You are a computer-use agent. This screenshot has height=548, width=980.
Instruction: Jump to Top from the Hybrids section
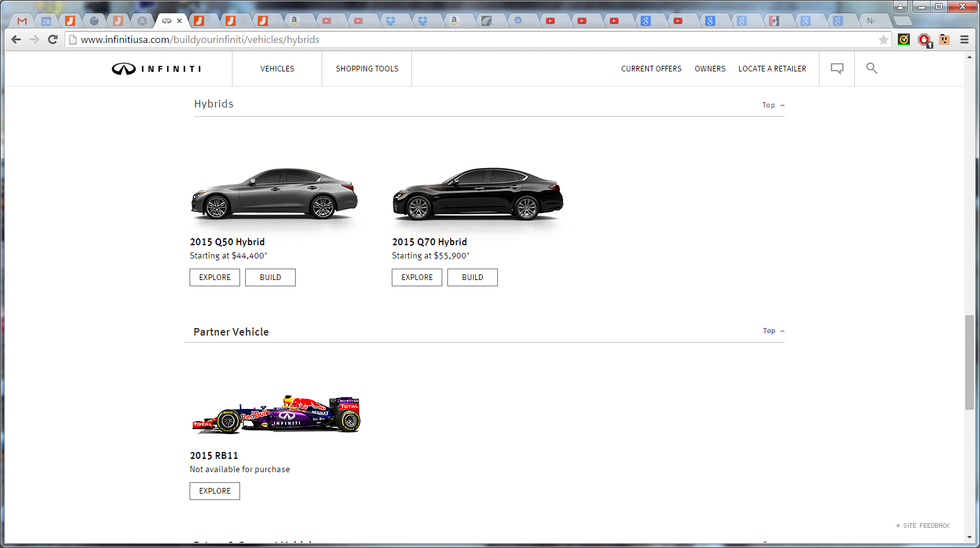[x=773, y=106]
